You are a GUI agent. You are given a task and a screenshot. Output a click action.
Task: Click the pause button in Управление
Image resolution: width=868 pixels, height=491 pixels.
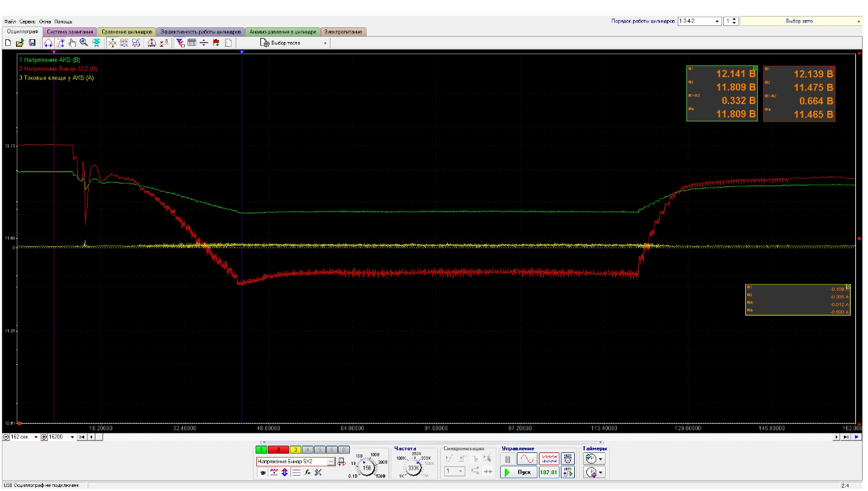coord(507,460)
